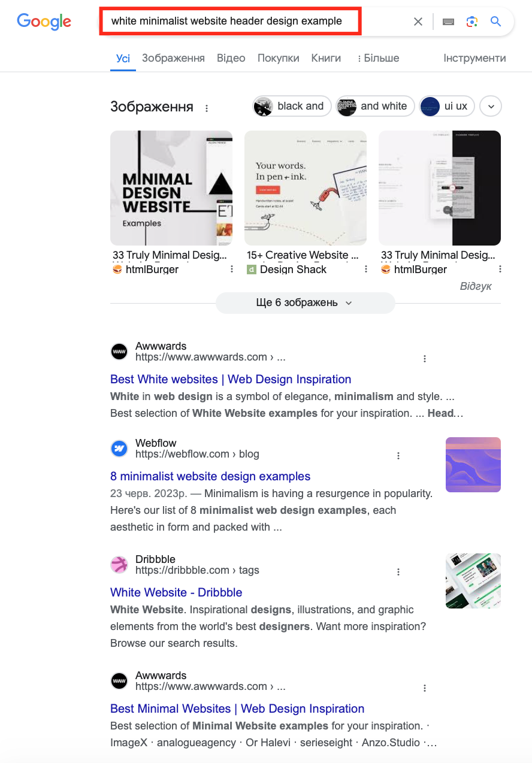The image size is (532, 763).
Task: Switch to the Зображення tab
Action: (x=173, y=58)
